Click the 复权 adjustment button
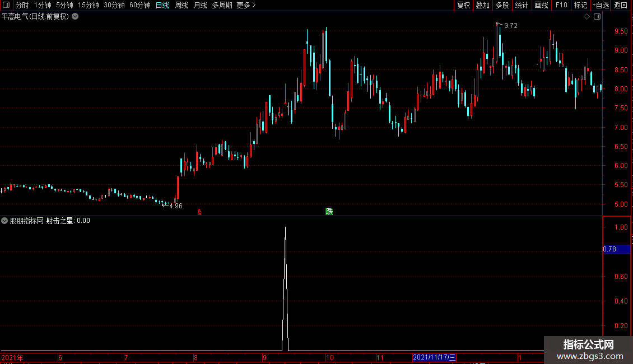The image size is (633, 364). tap(463, 5)
